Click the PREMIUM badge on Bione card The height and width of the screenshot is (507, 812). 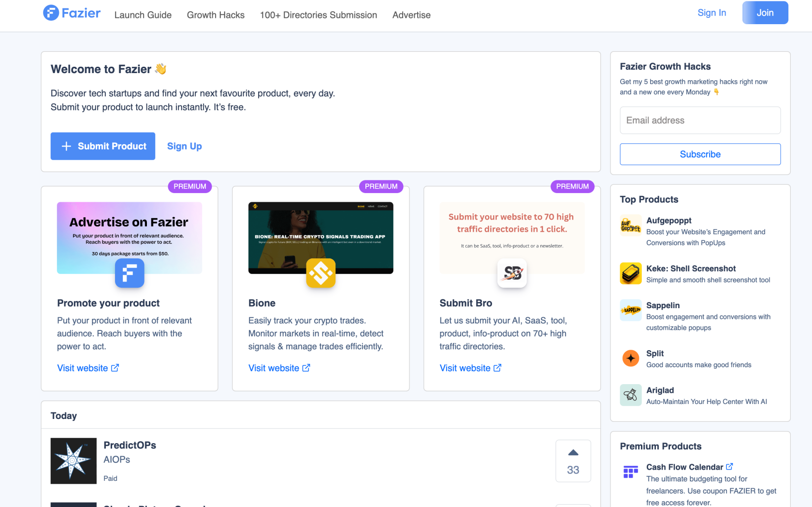coord(381,186)
